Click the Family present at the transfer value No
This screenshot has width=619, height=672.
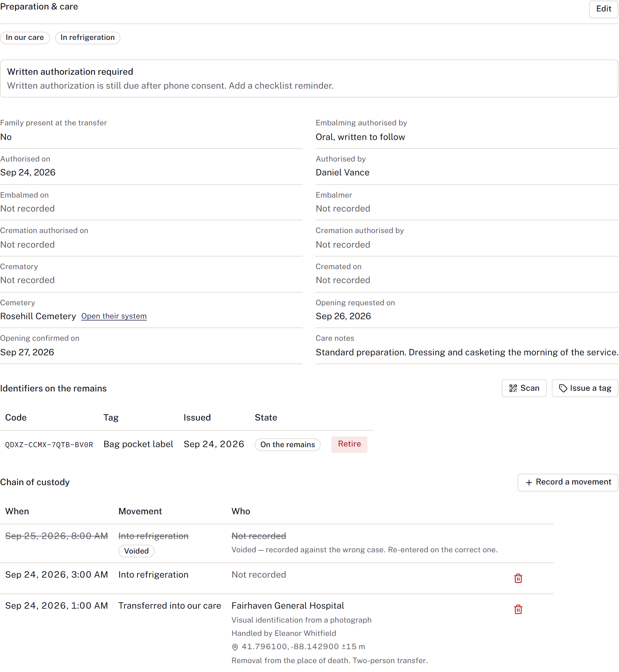(x=6, y=137)
